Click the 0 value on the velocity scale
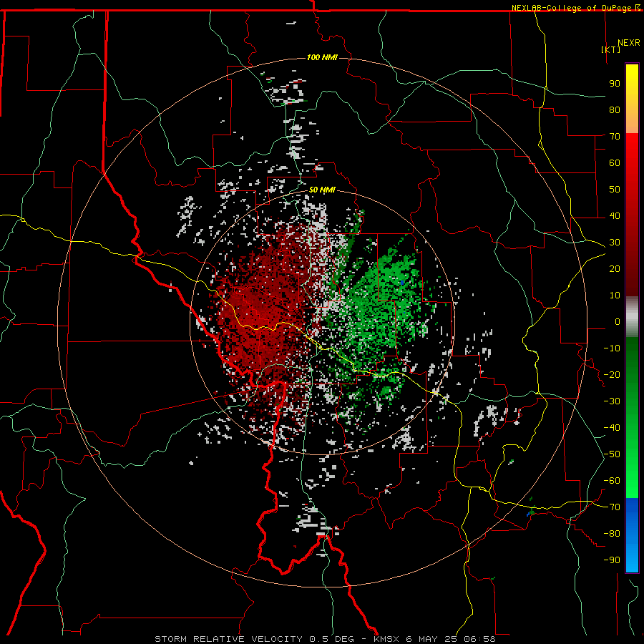The image size is (644, 644). click(618, 321)
